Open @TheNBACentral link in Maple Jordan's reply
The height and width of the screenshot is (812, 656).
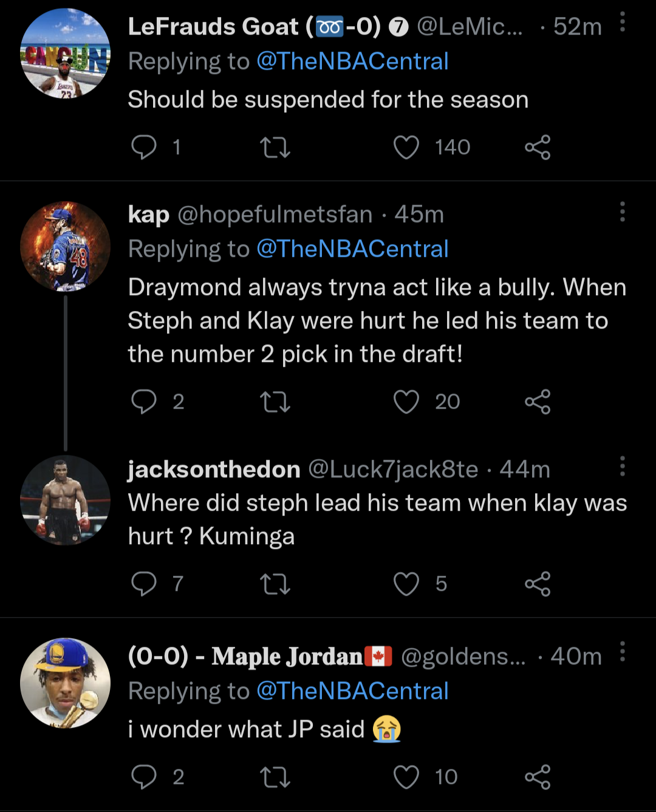(352, 691)
